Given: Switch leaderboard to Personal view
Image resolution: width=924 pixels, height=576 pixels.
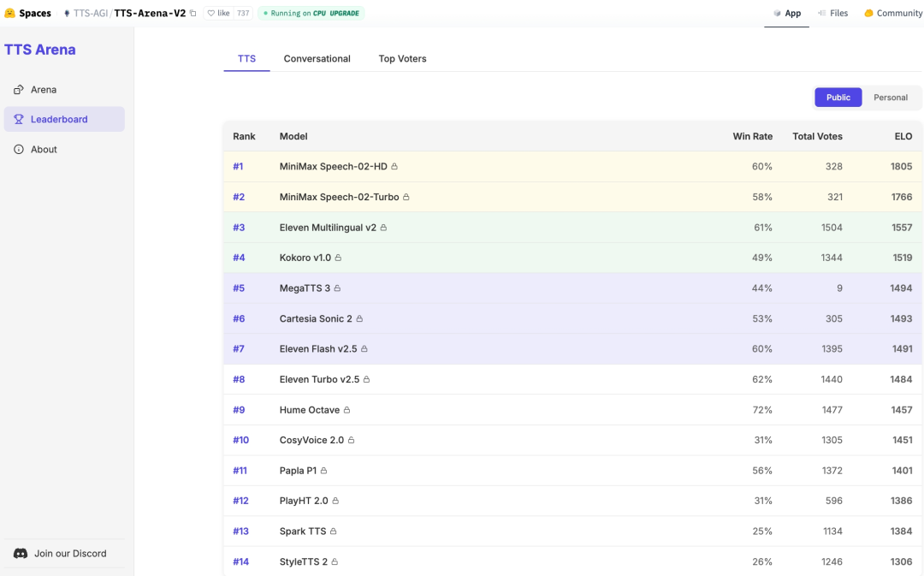Looking at the screenshot, I should [891, 98].
